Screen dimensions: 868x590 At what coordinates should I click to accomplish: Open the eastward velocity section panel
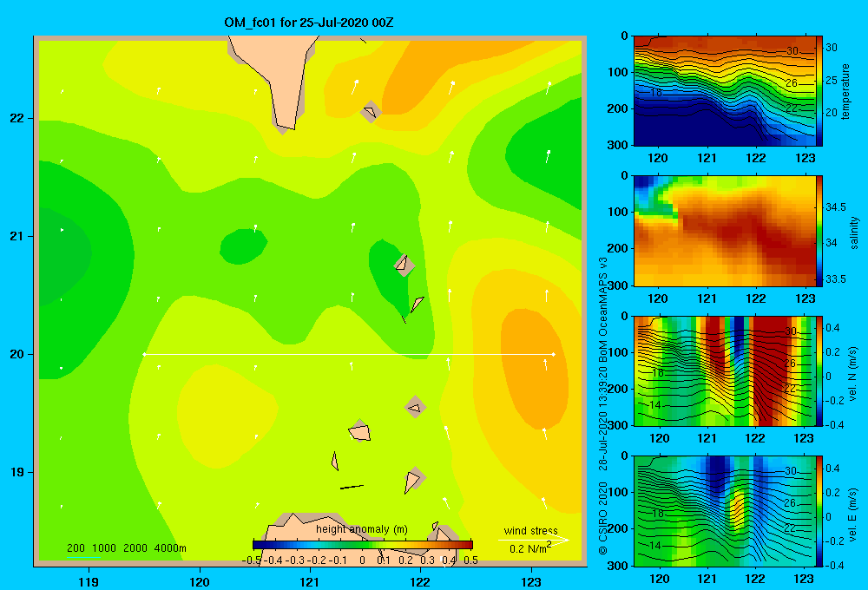725,511
